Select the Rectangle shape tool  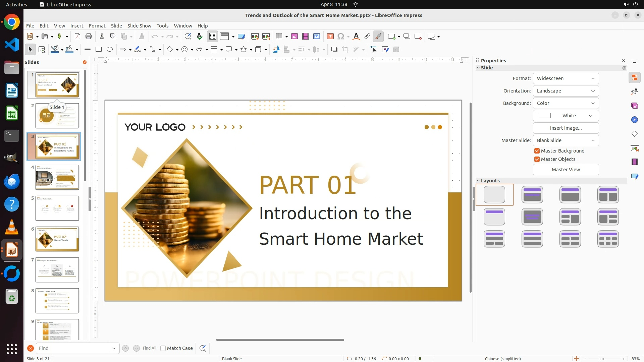pyautogui.click(x=99, y=50)
